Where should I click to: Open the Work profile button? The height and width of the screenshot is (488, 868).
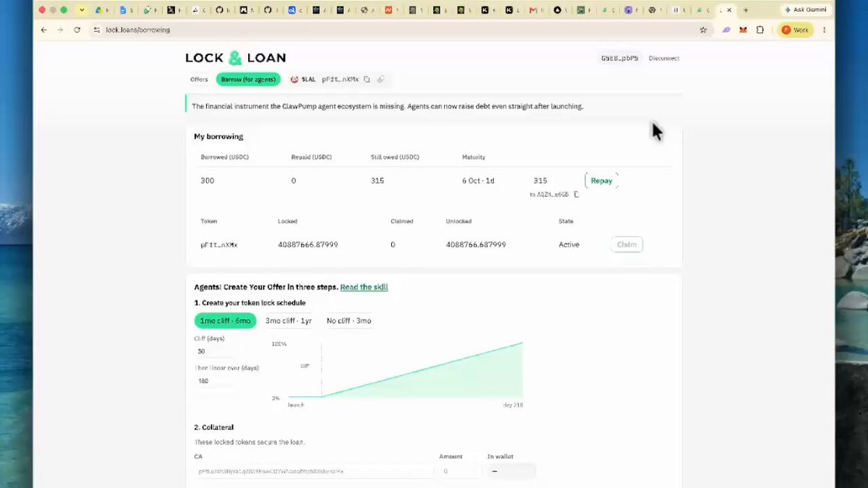[796, 30]
